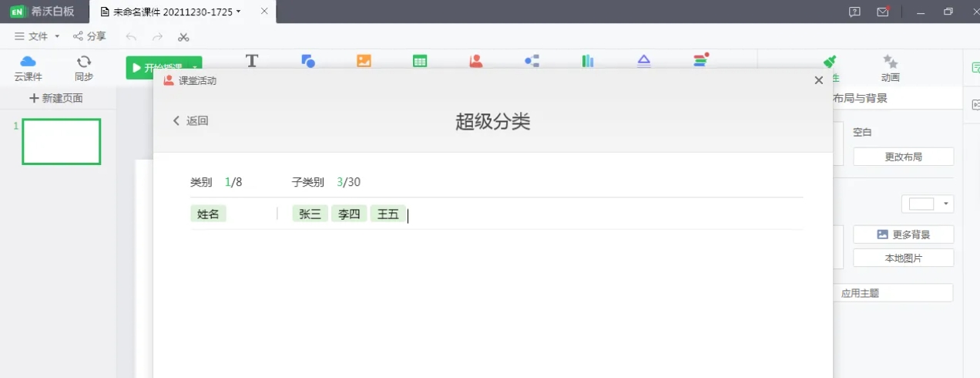Image resolution: width=980 pixels, height=378 pixels.
Task: Click the 李四 subcategory tag
Action: [349, 214]
